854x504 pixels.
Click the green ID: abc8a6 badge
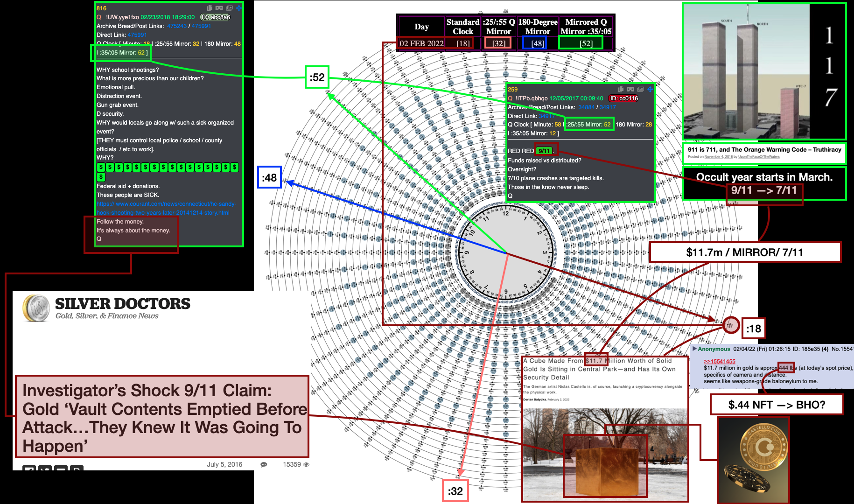point(216,17)
